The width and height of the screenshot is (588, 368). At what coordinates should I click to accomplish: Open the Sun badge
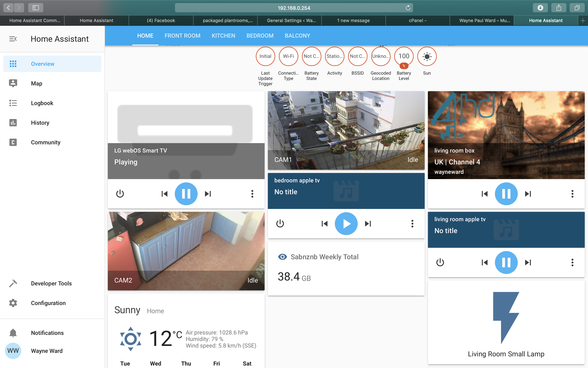[427, 56]
